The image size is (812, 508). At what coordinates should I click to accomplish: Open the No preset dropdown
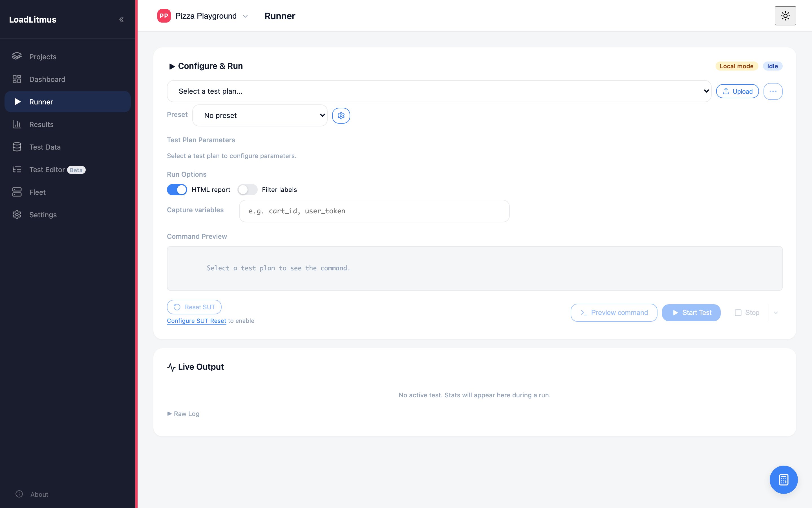tap(260, 116)
